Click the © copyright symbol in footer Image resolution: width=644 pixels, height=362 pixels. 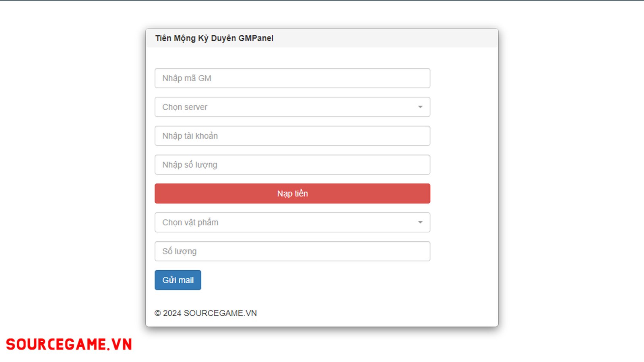(158, 313)
